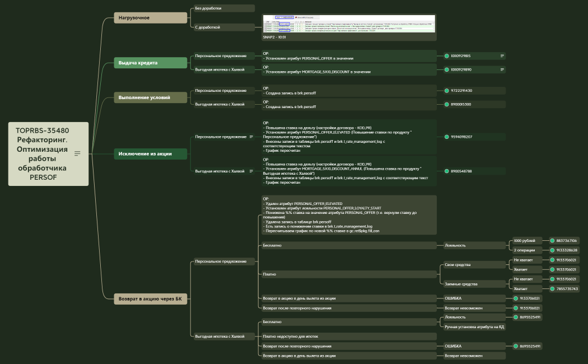This screenshot has width=588, height=364.
Task: Select the Выдача кредита topic
Action: (151, 63)
